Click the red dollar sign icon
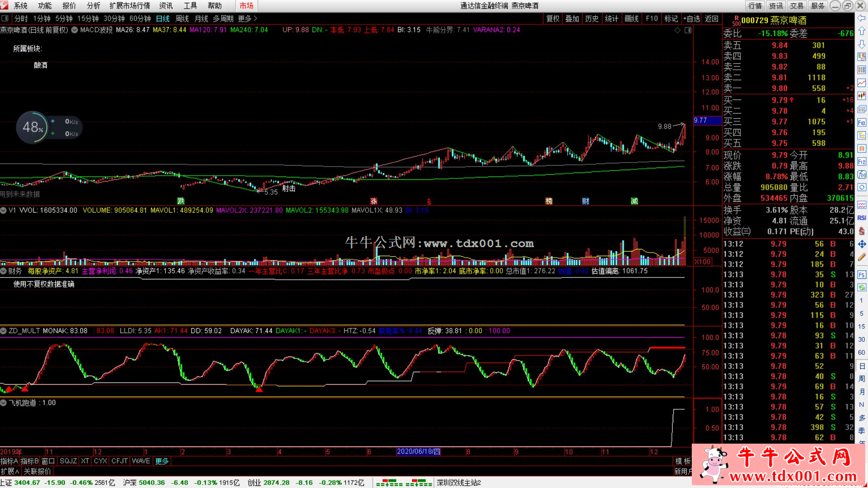The width and height of the screenshot is (868, 488). 862,231
